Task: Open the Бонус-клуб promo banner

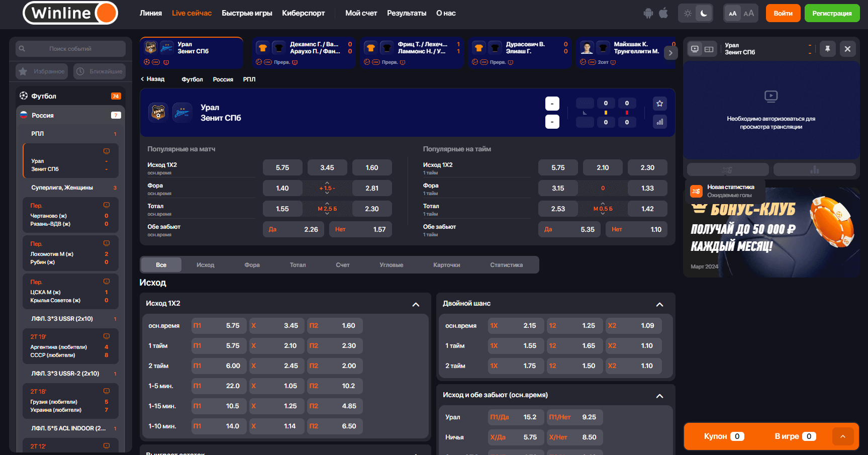Action: pyautogui.click(x=771, y=232)
